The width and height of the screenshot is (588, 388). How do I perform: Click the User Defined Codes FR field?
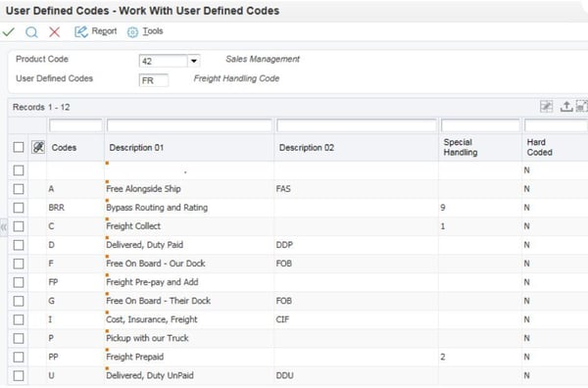pos(154,80)
